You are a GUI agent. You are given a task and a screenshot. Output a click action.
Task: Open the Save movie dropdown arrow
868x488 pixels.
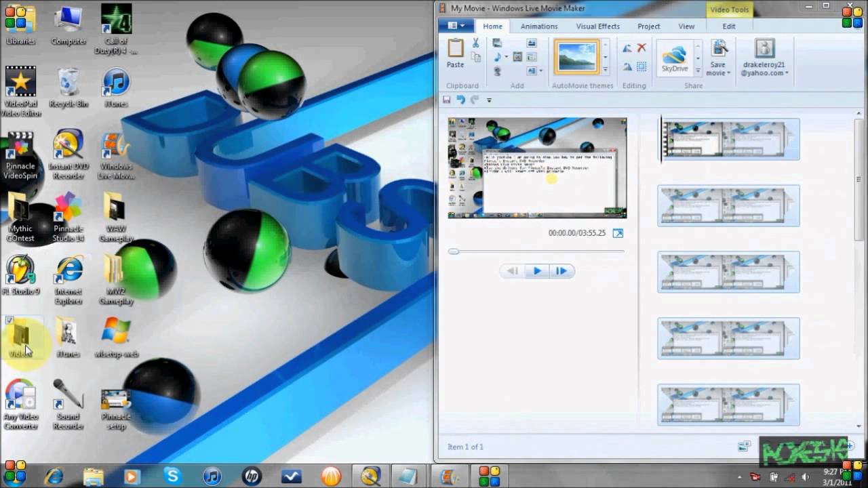[728, 73]
